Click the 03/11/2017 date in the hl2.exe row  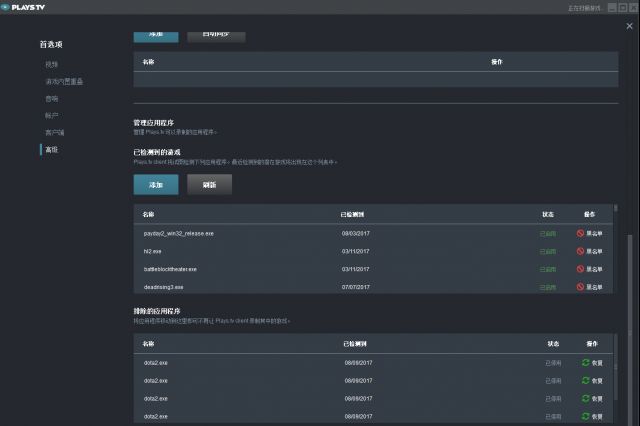tap(356, 251)
